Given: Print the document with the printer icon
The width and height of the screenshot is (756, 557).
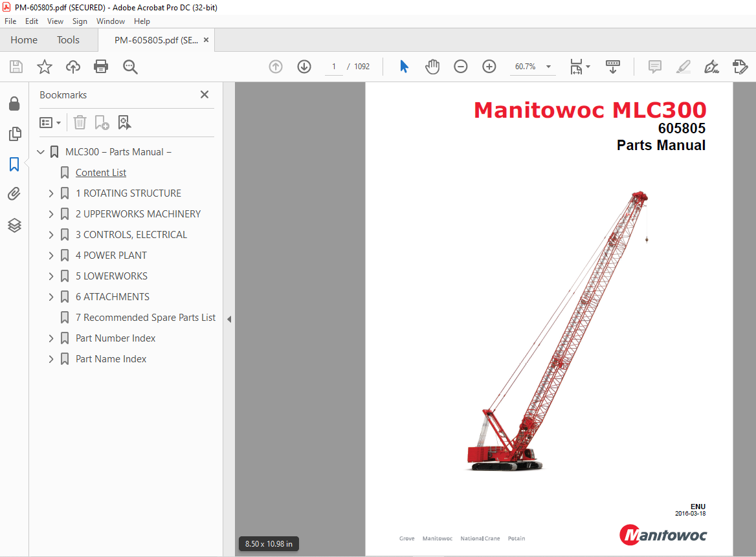Looking at the screenshot, I should (x=101, y=67).
